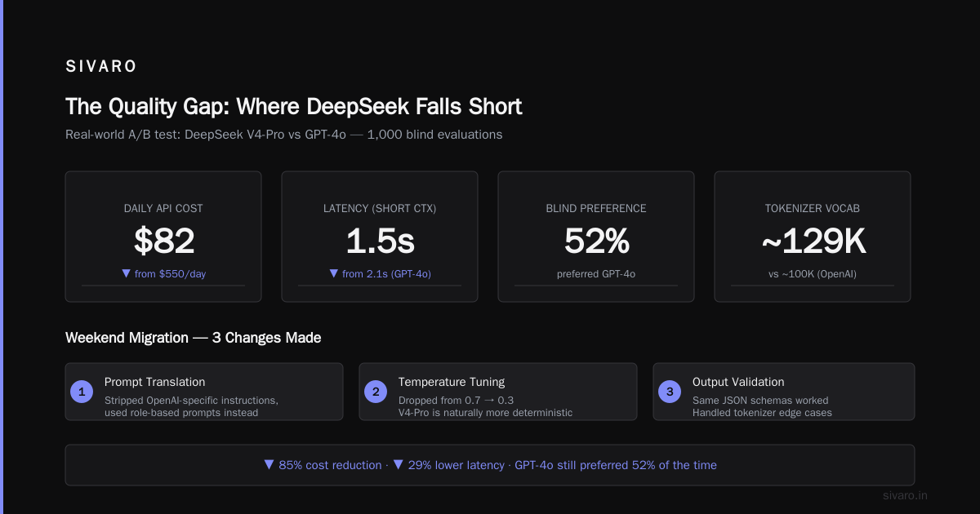980x514 pixels.
Task: Click the 'DAILY API COST' label
Action: [163, 208]
